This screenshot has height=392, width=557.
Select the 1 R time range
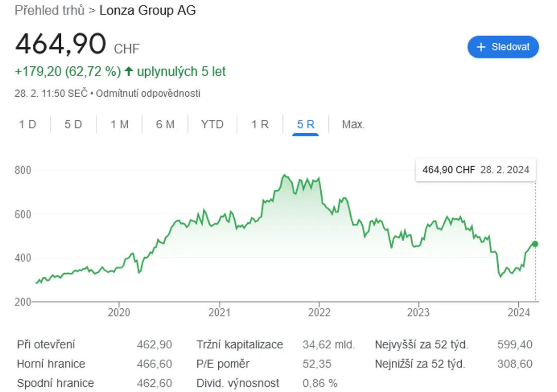260,124
